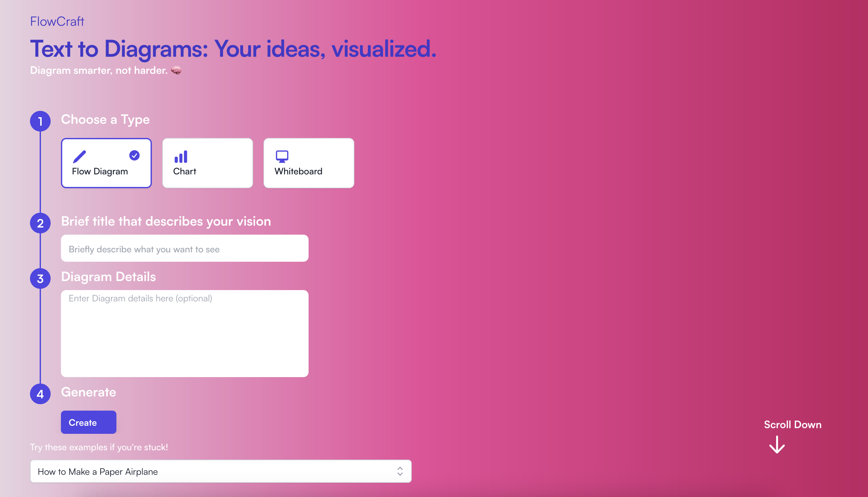868x497 pixels.
Task: Click the bar chart icon
Action: click(181, 157)
